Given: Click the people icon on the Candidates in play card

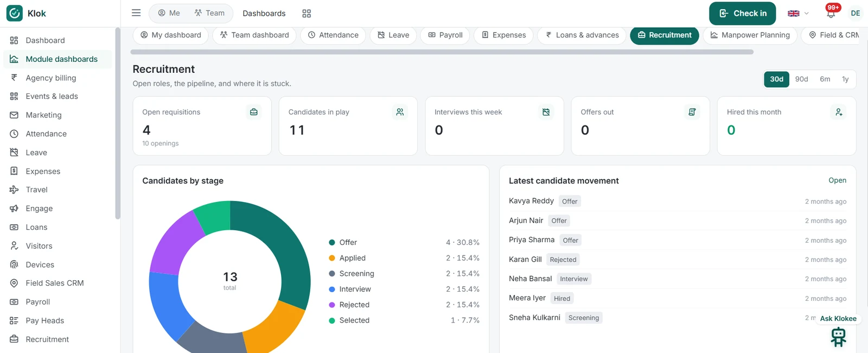Looking at the screenshot, I should (x=400, y=112).
